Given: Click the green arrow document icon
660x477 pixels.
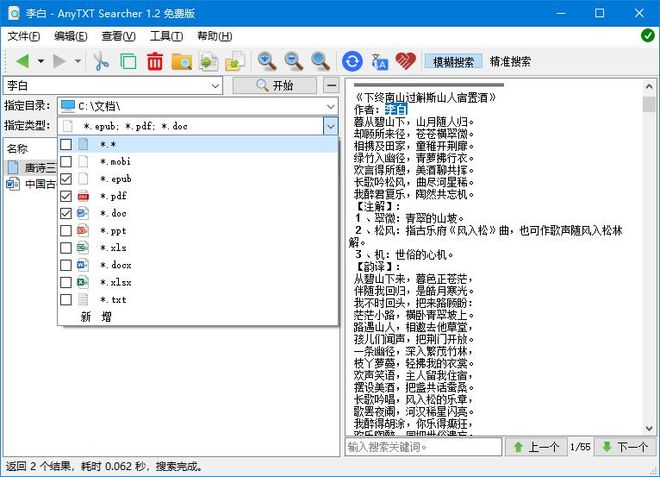Looking at the screenshot, I should [209, 61].
